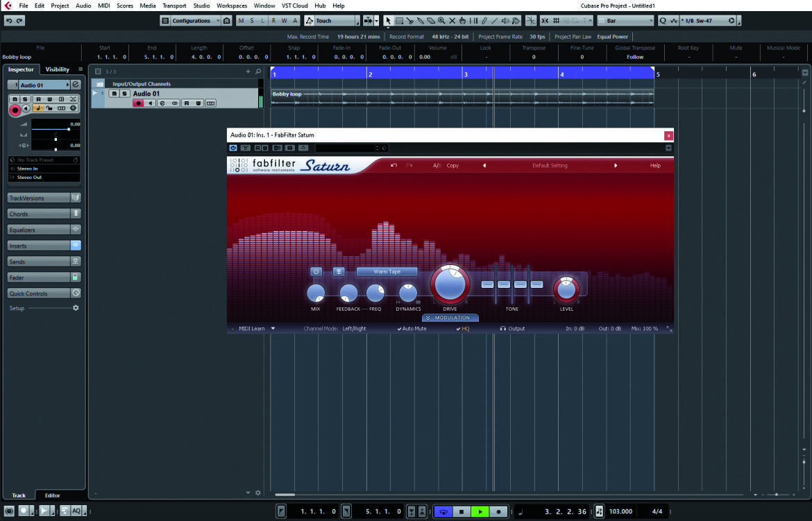Image resolution: width=812 pixels, height=521 pixels.
Task: Switch to the Visibility tab
Action: (x=57, y=69)
